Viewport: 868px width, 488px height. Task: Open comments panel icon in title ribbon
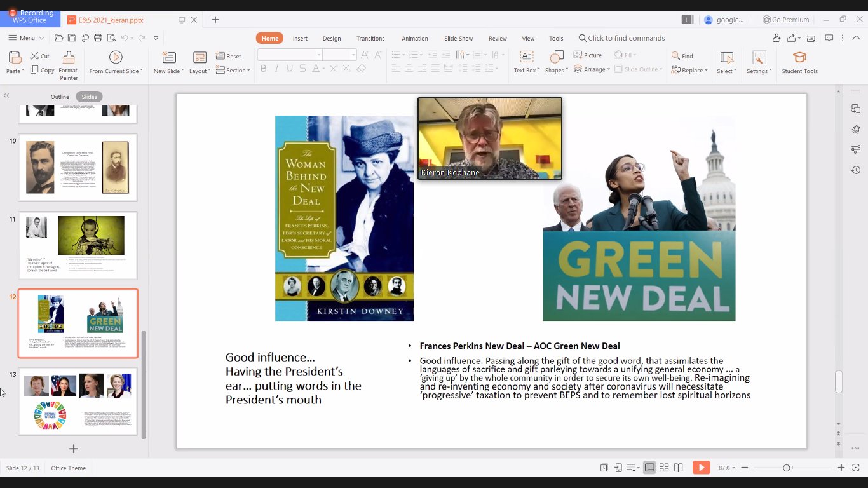coord(829,38)
